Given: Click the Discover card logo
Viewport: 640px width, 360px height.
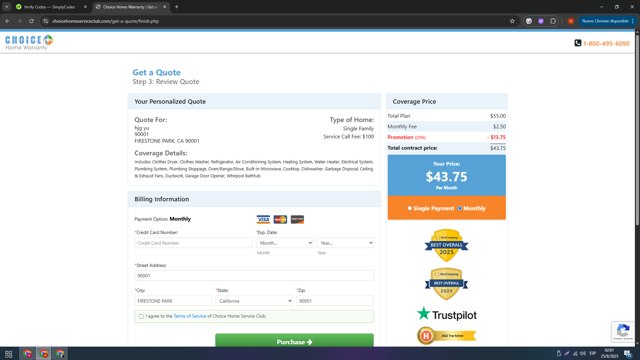Looking at the screenshot, I should coord(297,220).
